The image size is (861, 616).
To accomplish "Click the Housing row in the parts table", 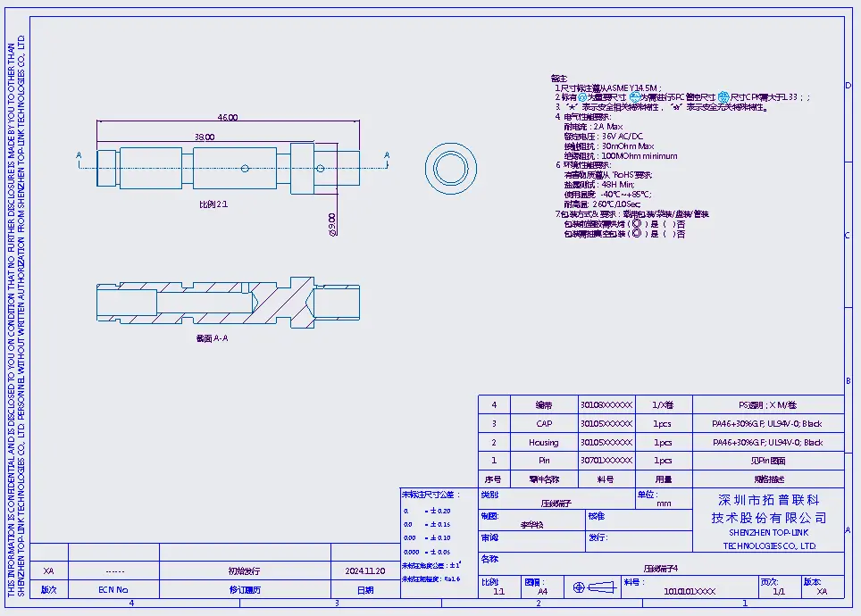I will [543, 443].
